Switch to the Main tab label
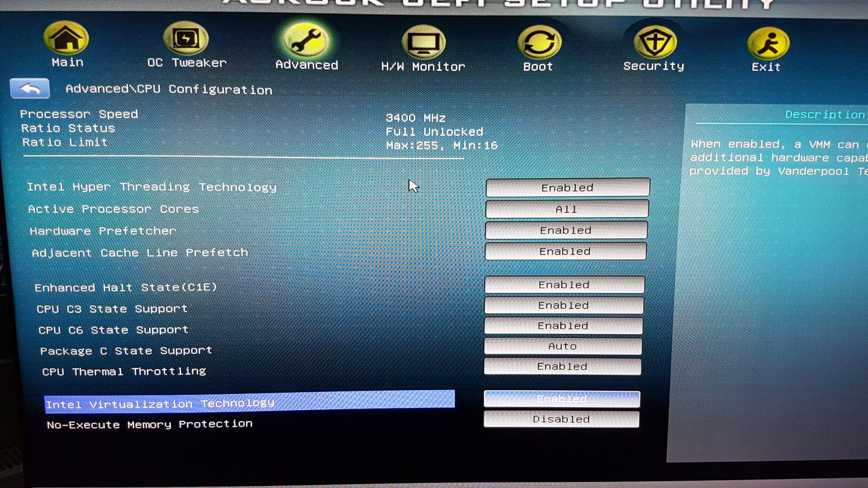 click(x=67, y=63)
